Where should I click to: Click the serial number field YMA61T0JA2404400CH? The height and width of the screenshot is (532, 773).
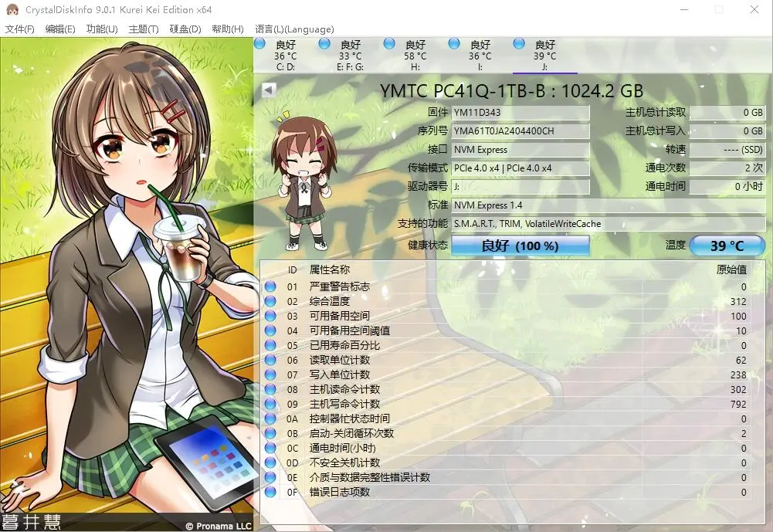(520, 131)
